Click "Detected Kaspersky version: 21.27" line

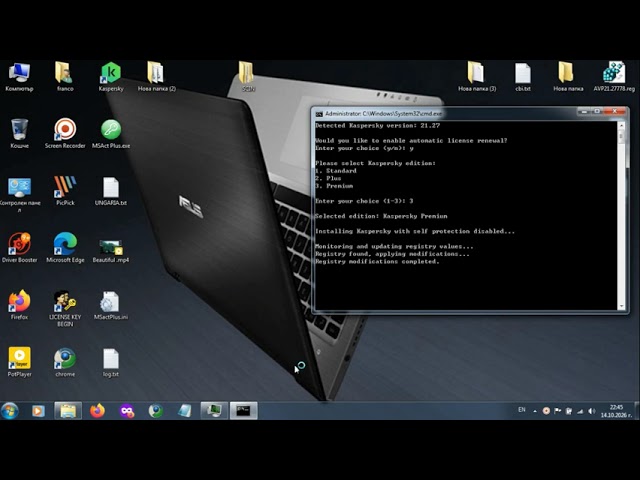(x=378, y=125)
